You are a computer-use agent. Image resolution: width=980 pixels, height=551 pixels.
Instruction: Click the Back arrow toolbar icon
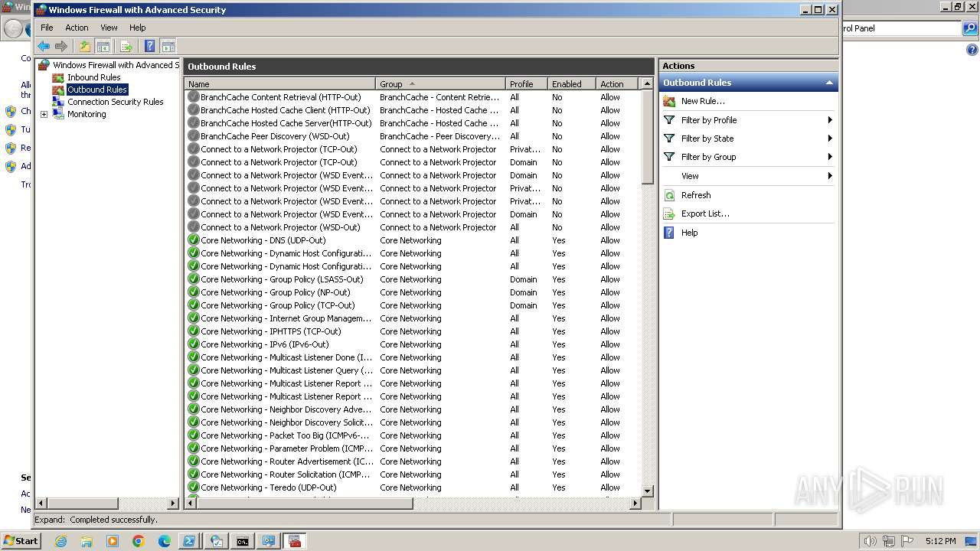44,47
